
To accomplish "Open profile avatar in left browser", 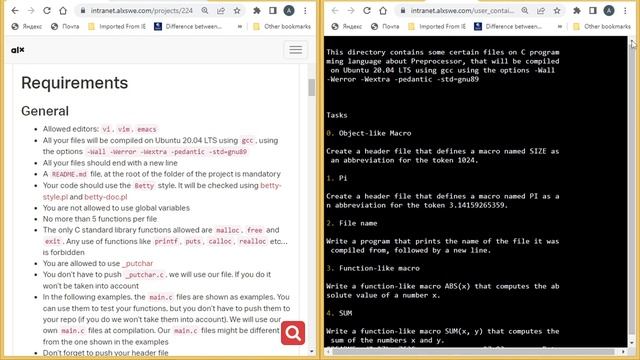I will pyautogui.click(x=289, y=11).
